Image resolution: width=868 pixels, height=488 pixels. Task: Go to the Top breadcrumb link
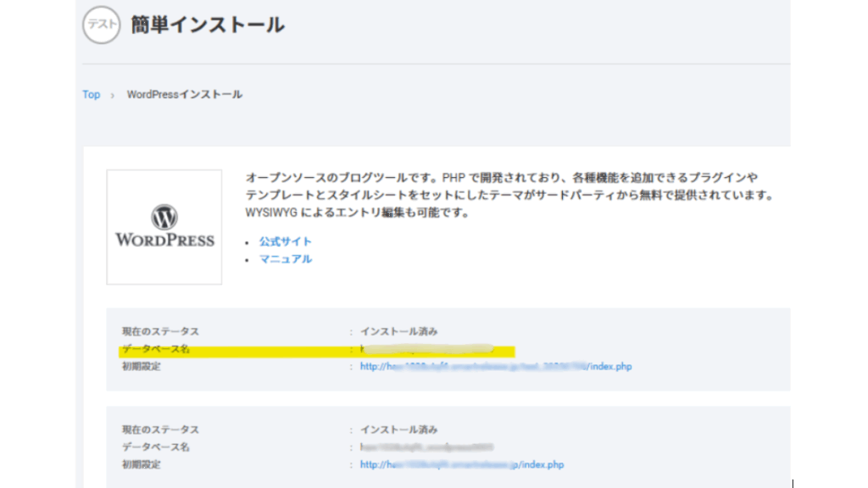91,95
